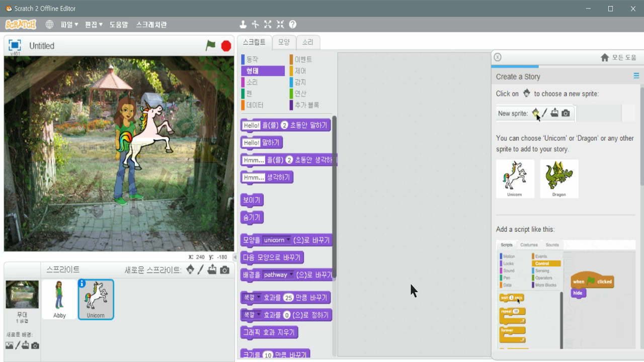
Task: Switch to the 모양 tab
Action: 283,42
